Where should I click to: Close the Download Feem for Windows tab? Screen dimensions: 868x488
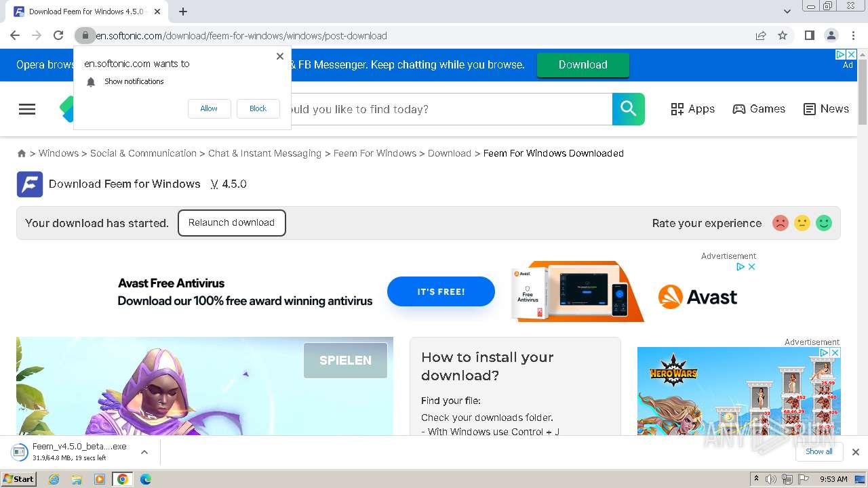[158, 12]
